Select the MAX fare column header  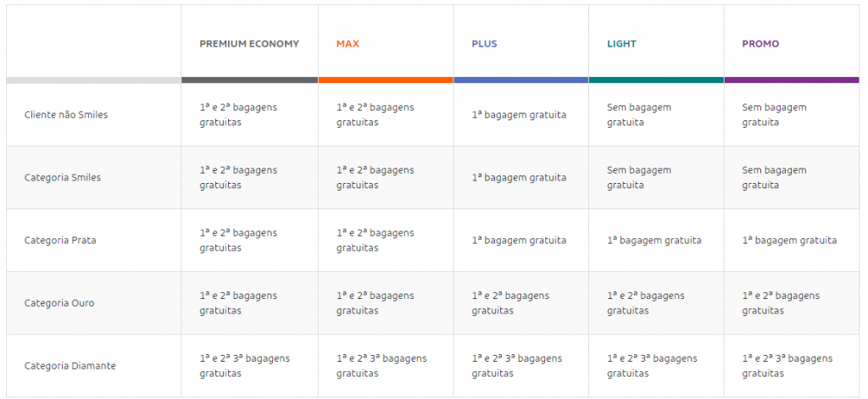(348, 44)
